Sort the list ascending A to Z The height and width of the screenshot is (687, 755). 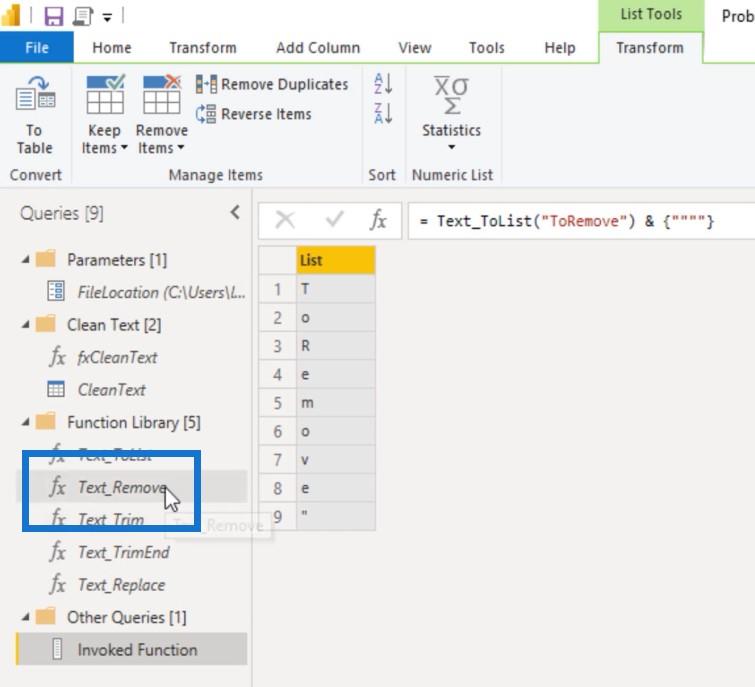pyautogui.click(x=383, y=84)
